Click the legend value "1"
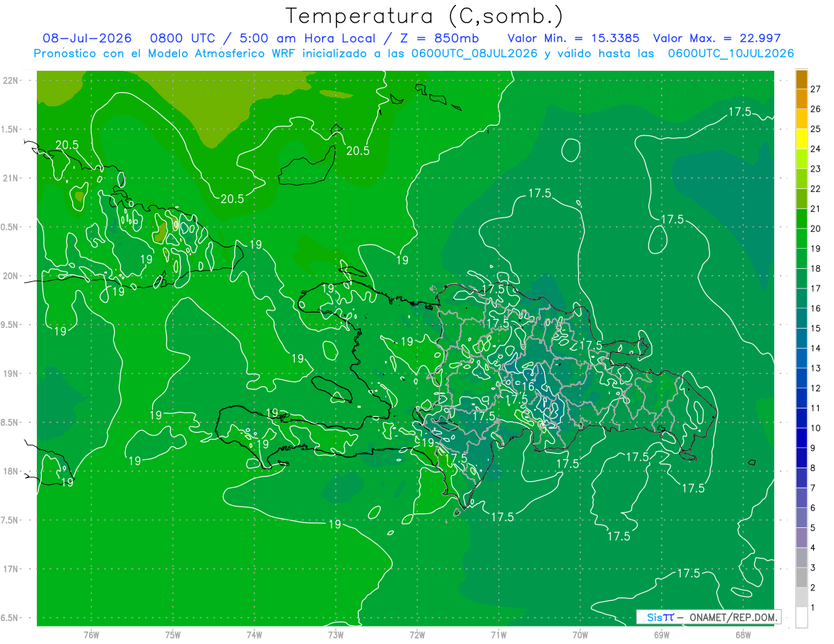Screen dimensions: 834x644 [813, 608]
